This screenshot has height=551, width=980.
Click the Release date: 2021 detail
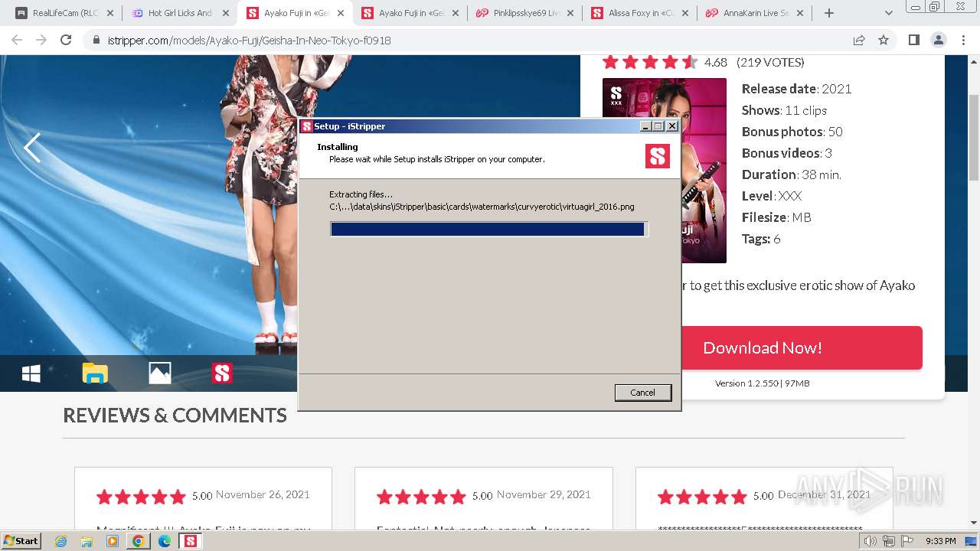(796, 89)
